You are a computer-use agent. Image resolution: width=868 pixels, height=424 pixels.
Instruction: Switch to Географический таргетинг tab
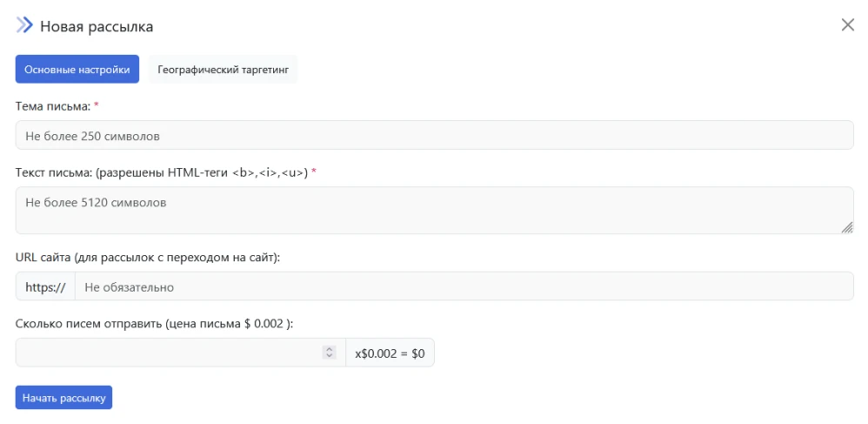223,70
